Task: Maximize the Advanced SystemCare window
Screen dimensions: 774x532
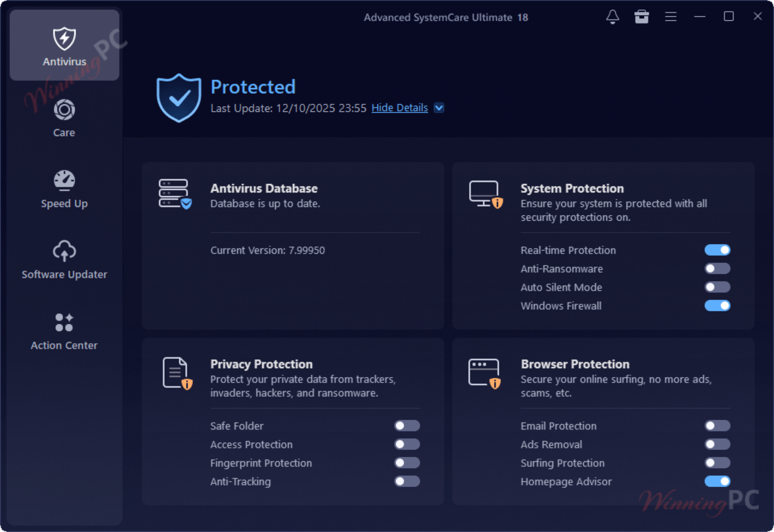Action: (729, 17)
